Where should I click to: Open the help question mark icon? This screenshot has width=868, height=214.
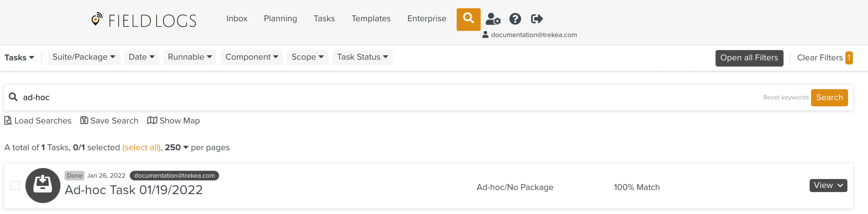[515, 19]
